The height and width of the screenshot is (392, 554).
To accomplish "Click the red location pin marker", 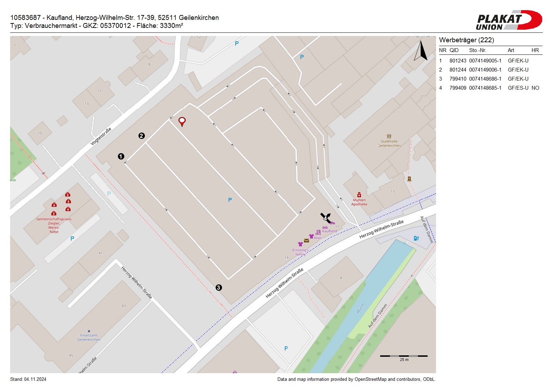I will click(182, 121).
